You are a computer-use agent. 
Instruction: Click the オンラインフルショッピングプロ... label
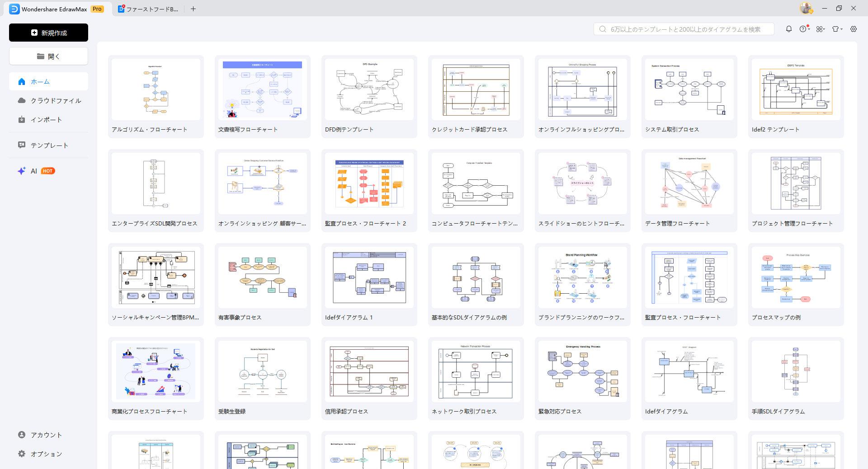click(x=581, y=130)
